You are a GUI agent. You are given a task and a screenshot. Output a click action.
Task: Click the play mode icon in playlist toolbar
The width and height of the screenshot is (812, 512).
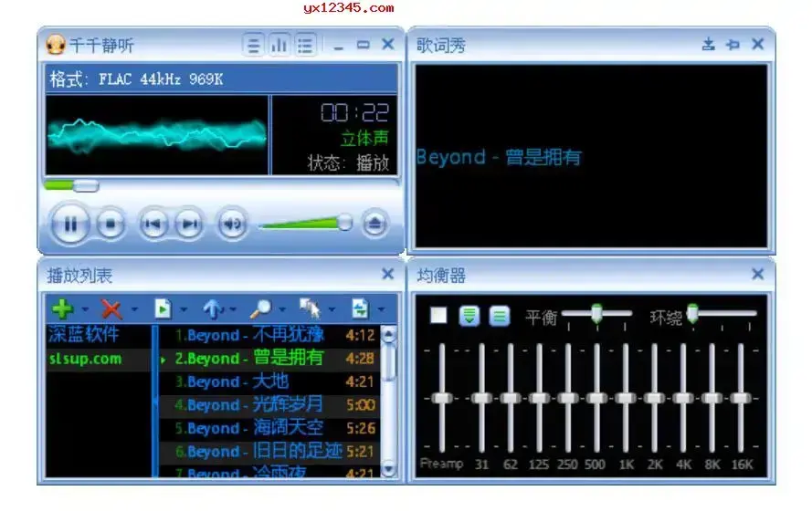pyautogui.click(x=360, y=308)
